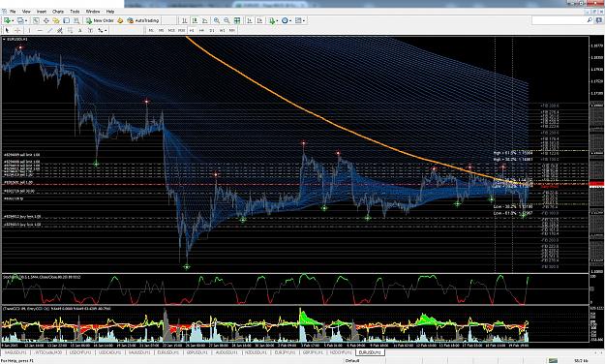Click the Stochastic indicator label in subwindow
This screenshot has height=364, width=605.
(43, 277)
